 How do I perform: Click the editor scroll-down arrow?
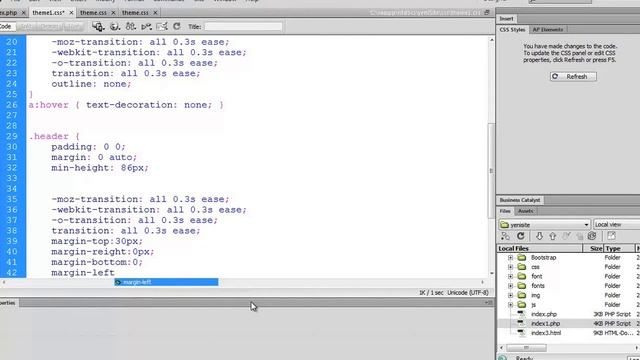(491, 273)
